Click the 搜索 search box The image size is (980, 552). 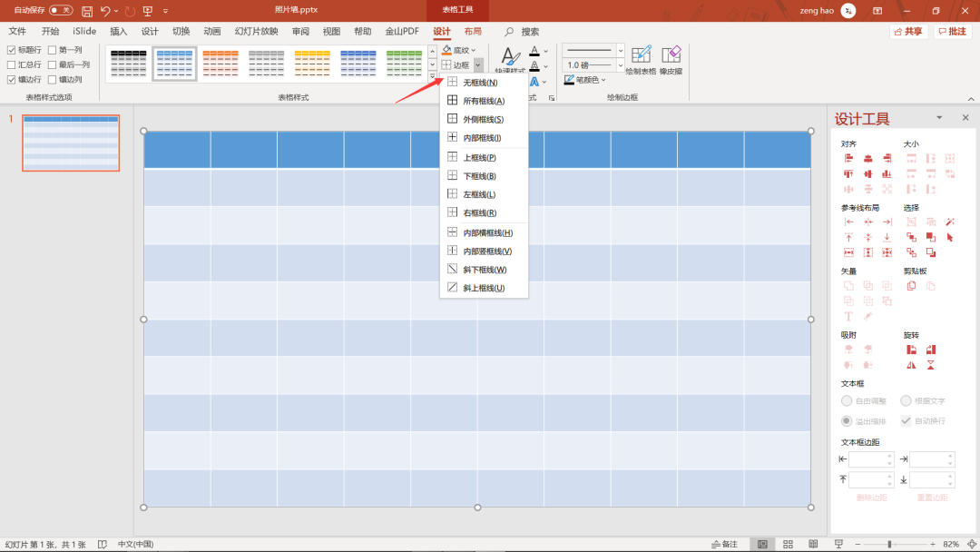pyautogui.click(x=523, y=31)
